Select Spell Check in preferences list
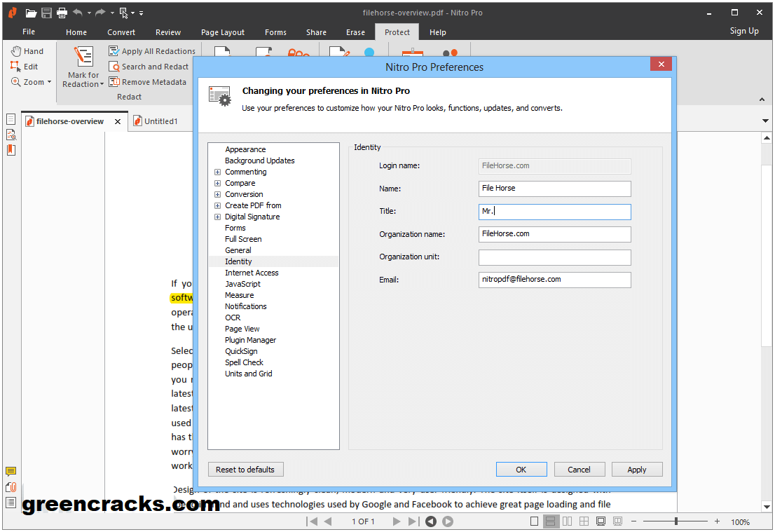This screenshot has width=775, height=532. [x=244, y=362]
